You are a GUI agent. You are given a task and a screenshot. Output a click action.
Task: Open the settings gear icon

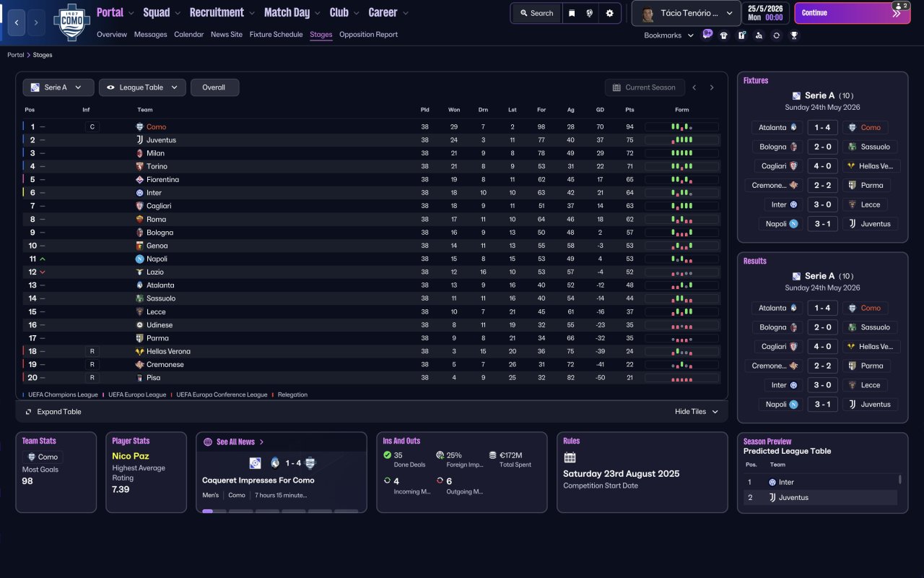coord(610,13)
